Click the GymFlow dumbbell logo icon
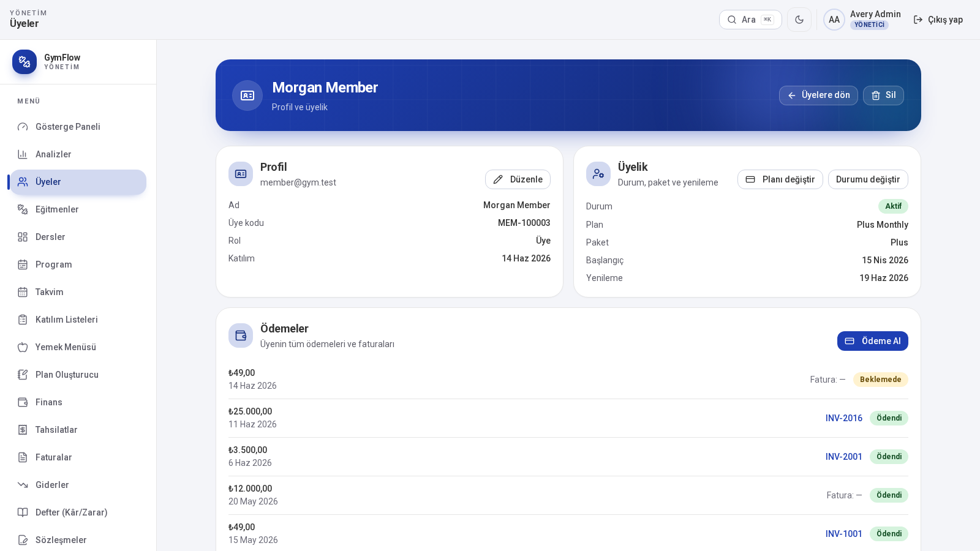Image resolution: width=980 pixels, height=551 pixels. [x=24, y=62]
